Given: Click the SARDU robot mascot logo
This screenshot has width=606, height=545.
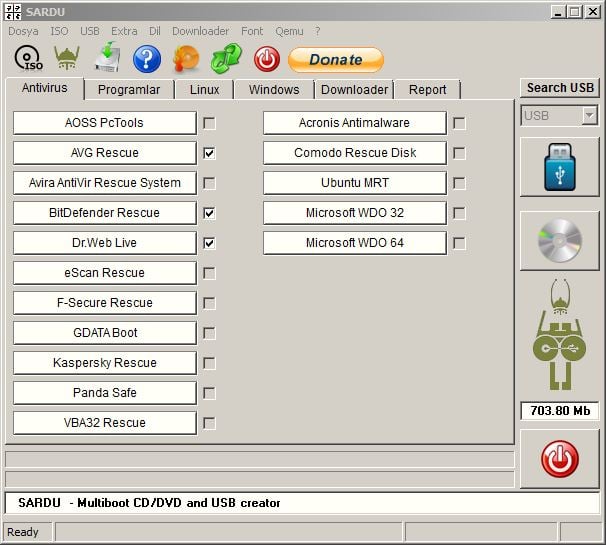Looking at the screenshot, I should pyautogui.click(x=560, y=334).
